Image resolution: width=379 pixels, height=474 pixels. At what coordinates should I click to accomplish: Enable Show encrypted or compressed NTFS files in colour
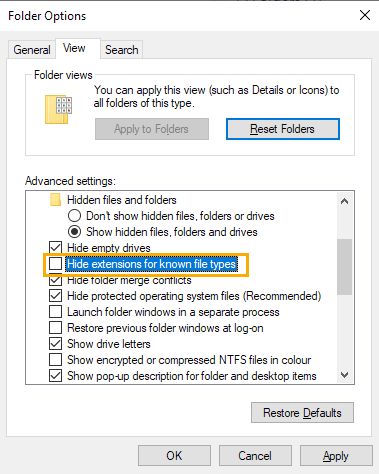point(55,360)
